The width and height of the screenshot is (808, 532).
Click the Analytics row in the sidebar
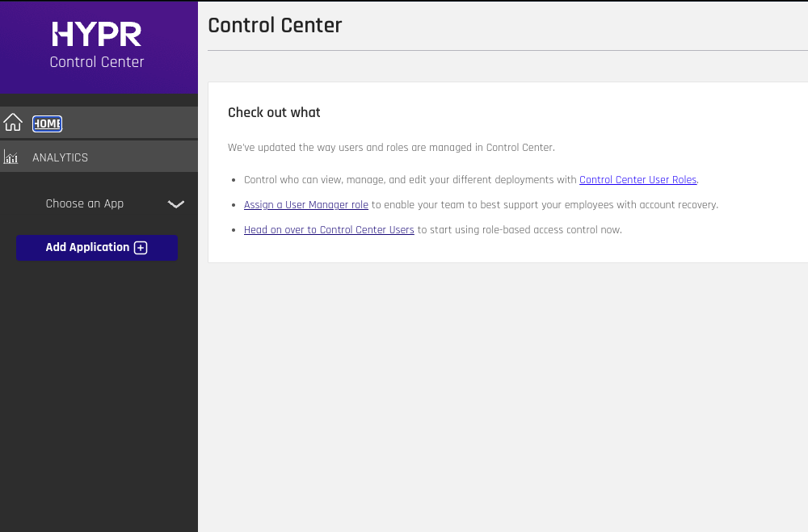click(99, 157)
